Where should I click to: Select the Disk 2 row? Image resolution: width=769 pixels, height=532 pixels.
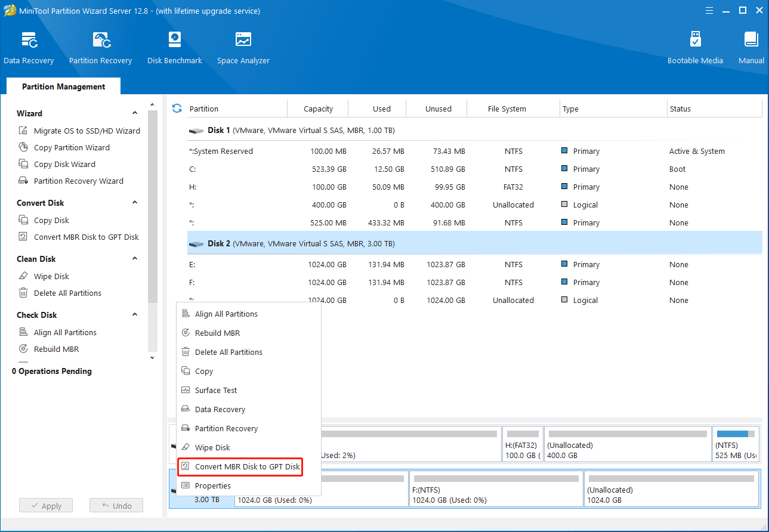(x=474, y=243)
